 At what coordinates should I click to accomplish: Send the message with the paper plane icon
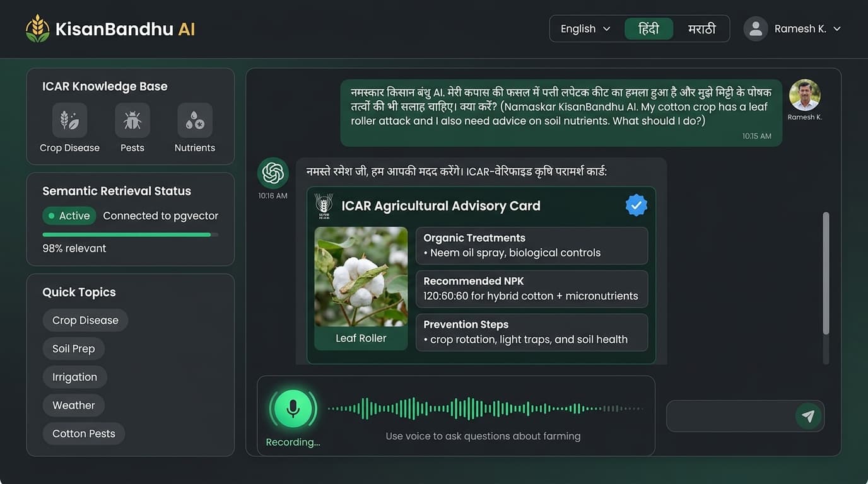coord(808,416)
